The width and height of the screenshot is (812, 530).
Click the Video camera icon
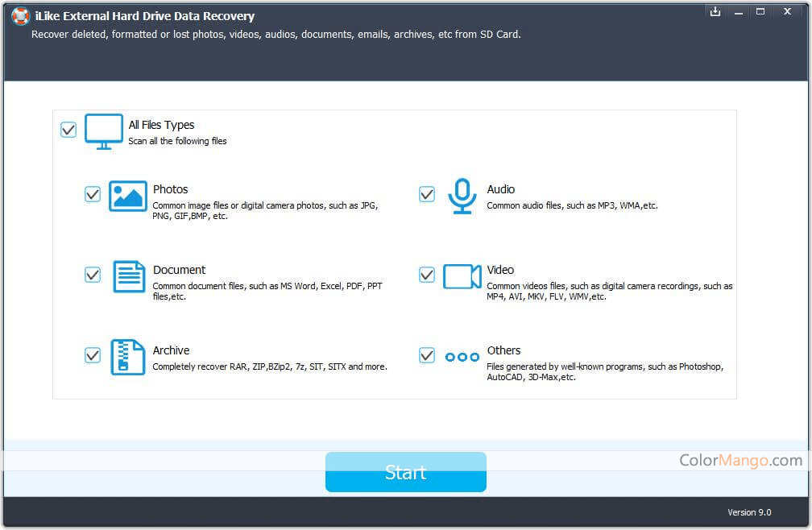tap(462, 276)
